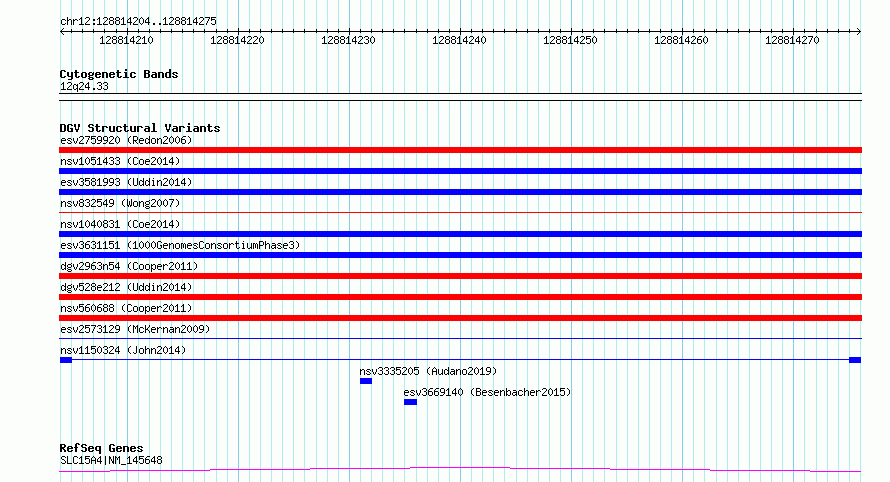The image size is (890, 482).
Task: Open esv3581993 (Uddin2014) variant entry
Action: coord(126,182)
